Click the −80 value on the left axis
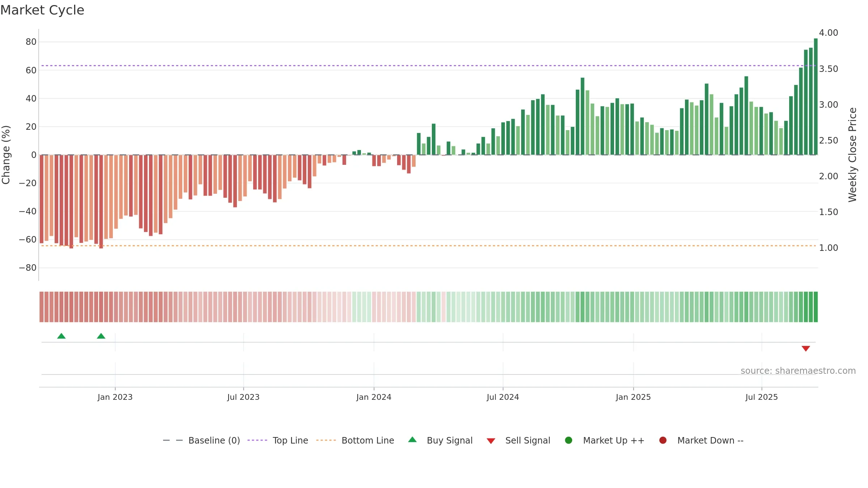 [28, 268]
